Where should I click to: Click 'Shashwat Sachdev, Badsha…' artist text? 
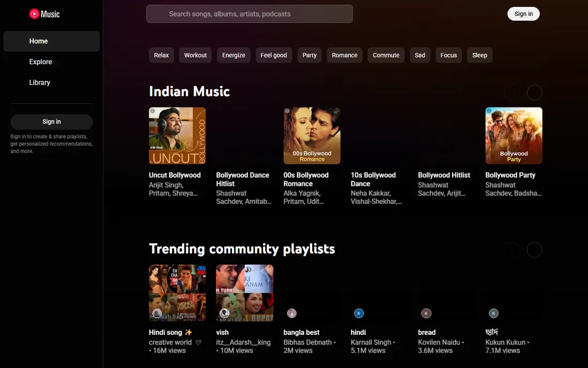[513, 189]
